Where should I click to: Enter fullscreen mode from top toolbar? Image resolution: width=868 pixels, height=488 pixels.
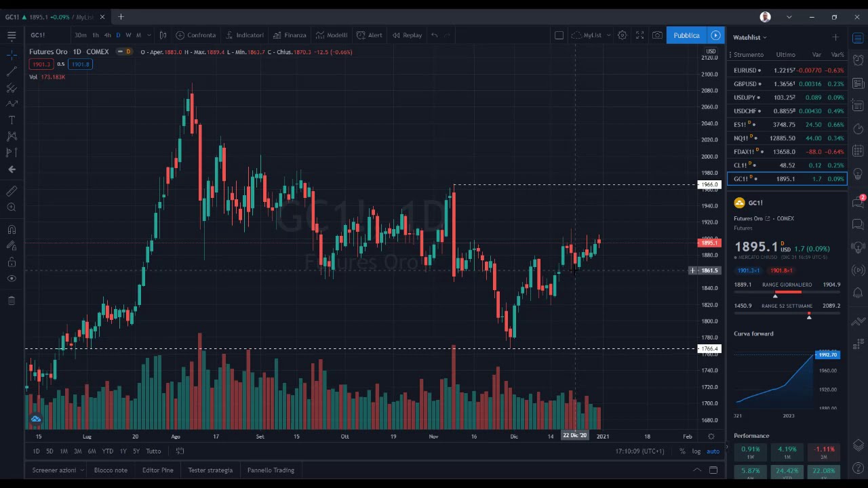(x=639, y=35)
